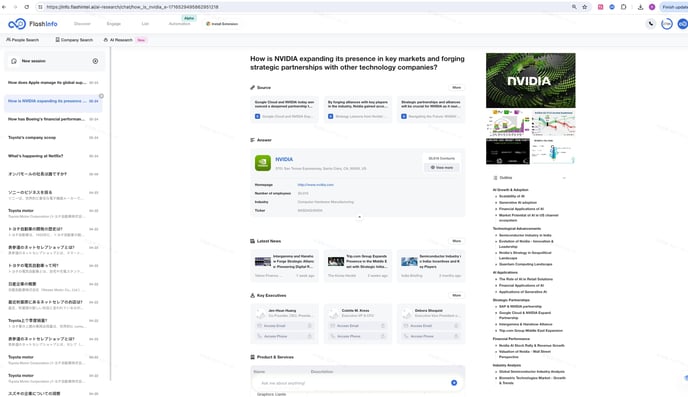Click the plus icon beside New session
This screenshot has height=397, width=688.
95,61
